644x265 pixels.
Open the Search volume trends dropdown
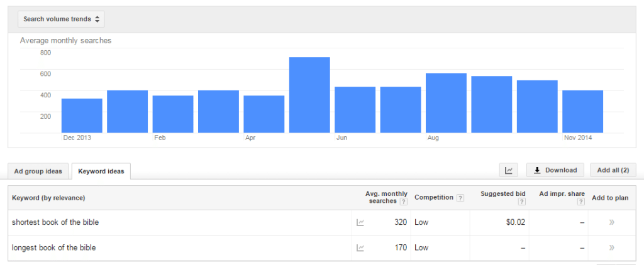tap(61, 19)
